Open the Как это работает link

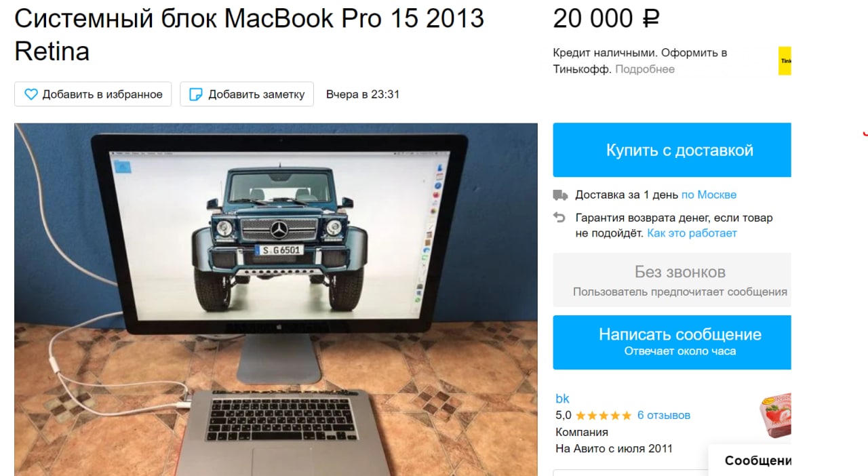tap(692, 233)
